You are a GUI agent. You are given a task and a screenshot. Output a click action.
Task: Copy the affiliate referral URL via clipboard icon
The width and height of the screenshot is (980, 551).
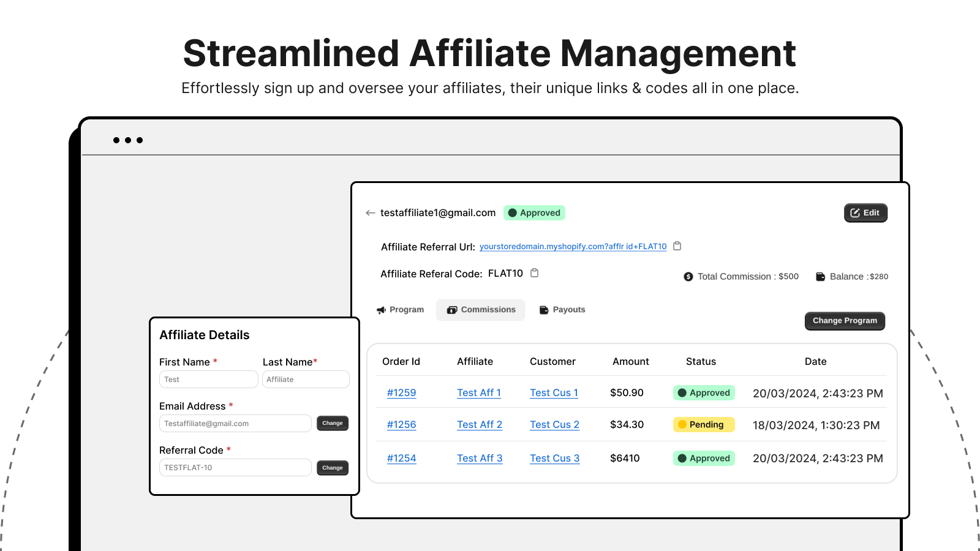pyautogui.click(x=677, y=245)
